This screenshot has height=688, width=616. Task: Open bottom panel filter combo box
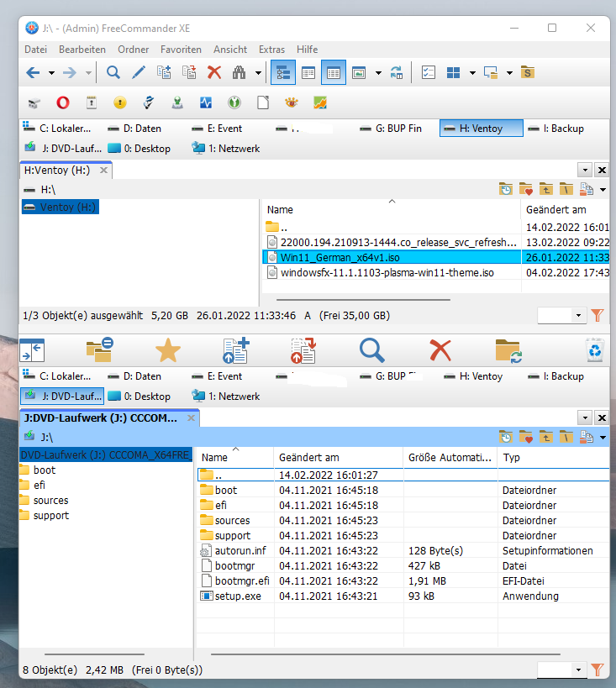(562, 670)
